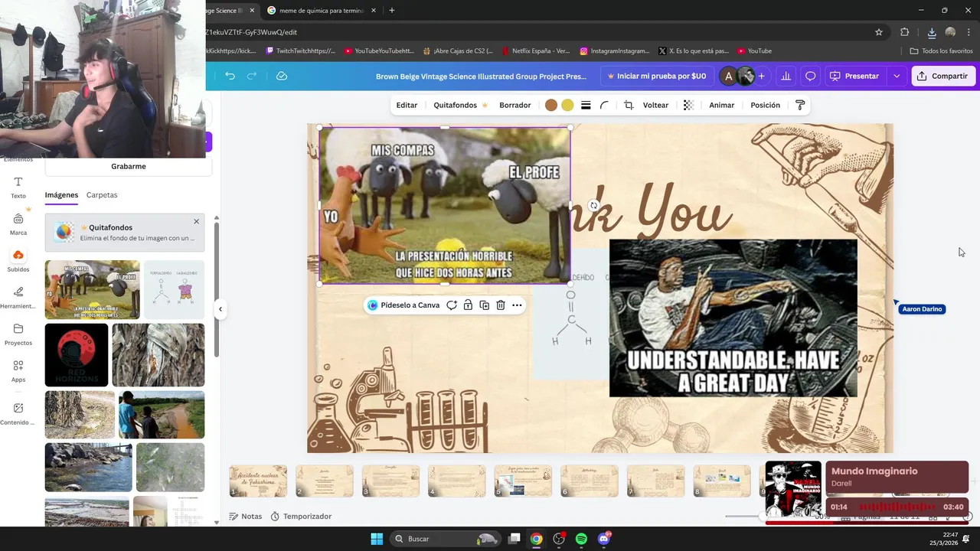Click the Grabarme button
Screen dimensions: 980x551
tap(128, 166)
